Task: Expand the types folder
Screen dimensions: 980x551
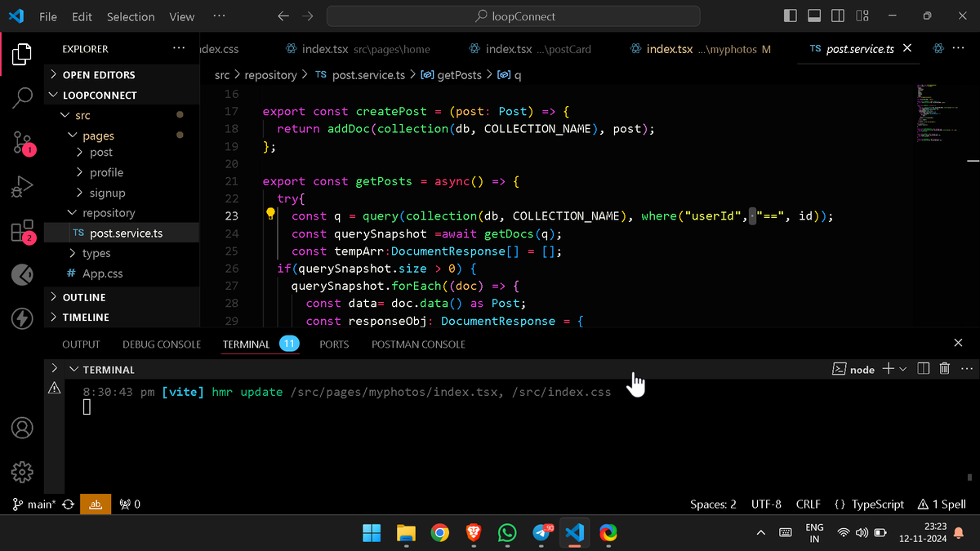Action: 122,253
